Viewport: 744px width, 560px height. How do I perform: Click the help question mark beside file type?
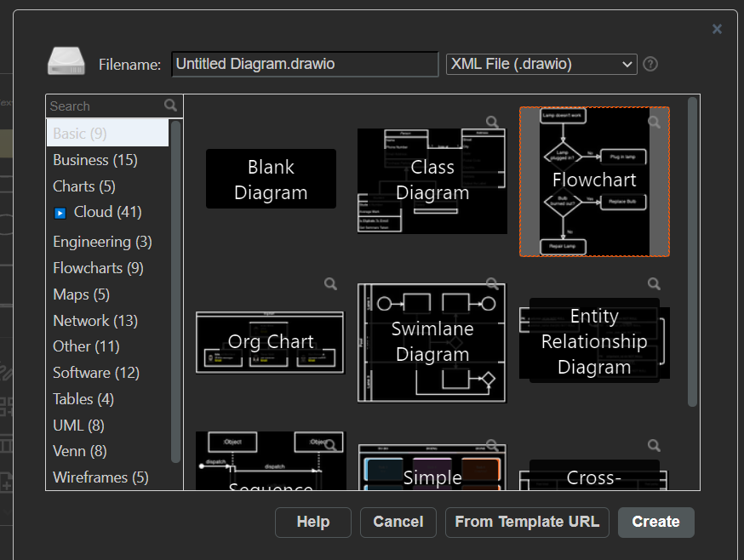tap(650, 64)
